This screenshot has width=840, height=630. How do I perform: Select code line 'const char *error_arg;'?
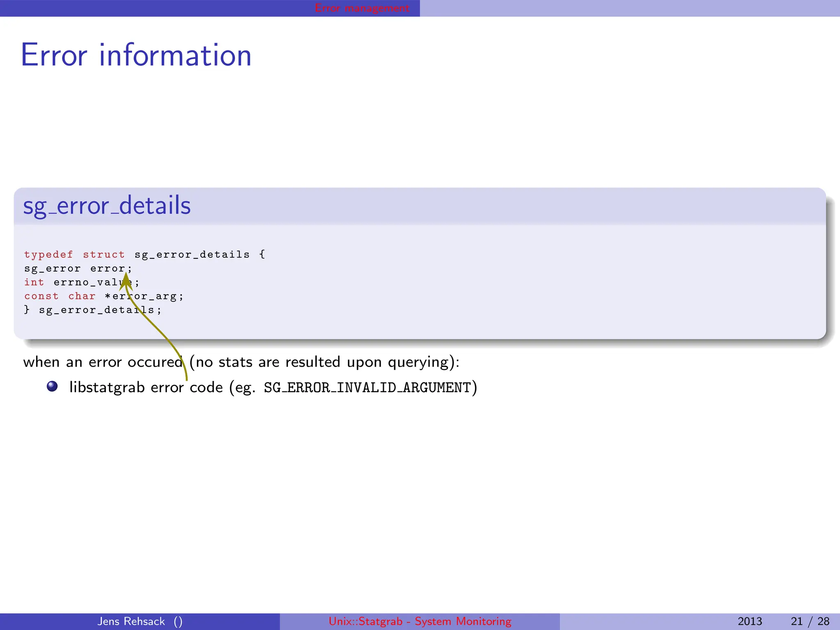coord(104,296)
